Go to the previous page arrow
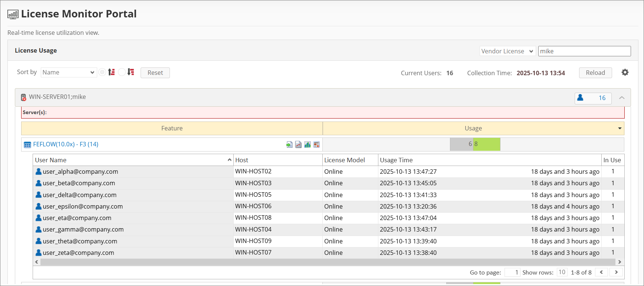 pyautogui.click(x=601, y=272)
